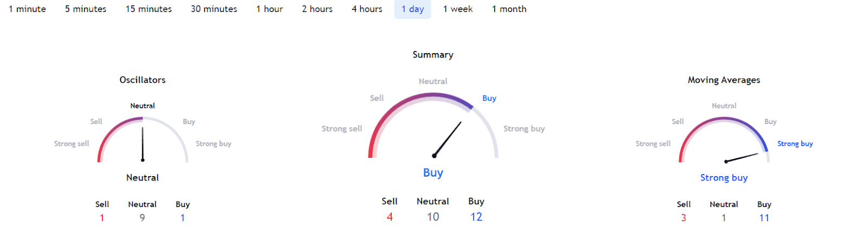This screenshot has width=868, height=246.
Task: Select the 30 minutes interval tab
Action: point(214,9)
